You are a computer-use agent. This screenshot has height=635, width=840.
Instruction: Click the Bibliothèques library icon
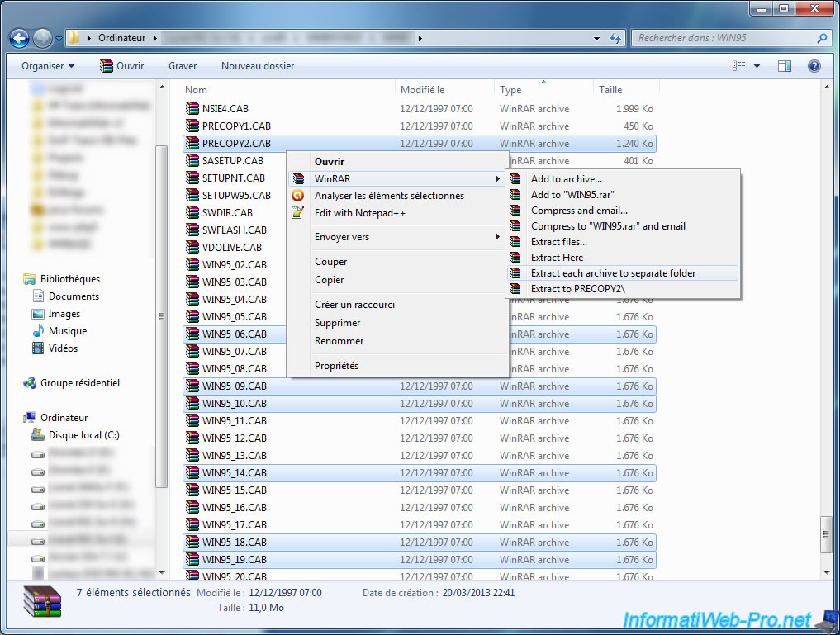[x=30, y=279]
